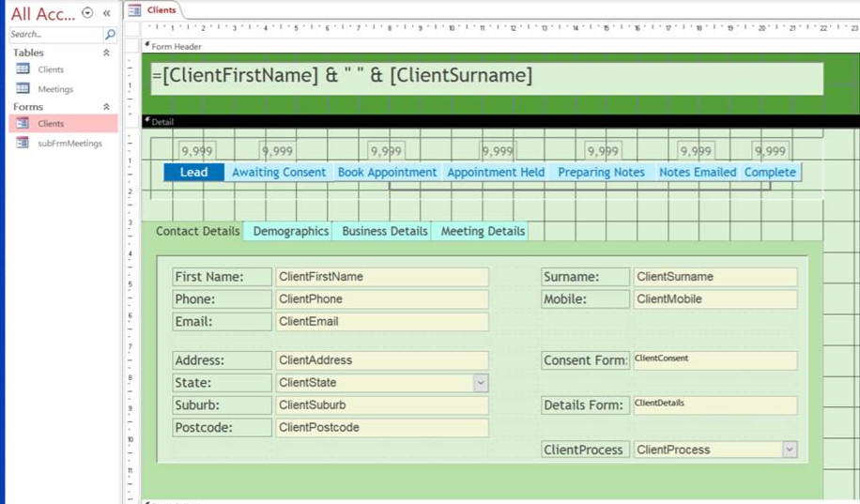Select the 9,999 count box above Lead

(197, 151)
